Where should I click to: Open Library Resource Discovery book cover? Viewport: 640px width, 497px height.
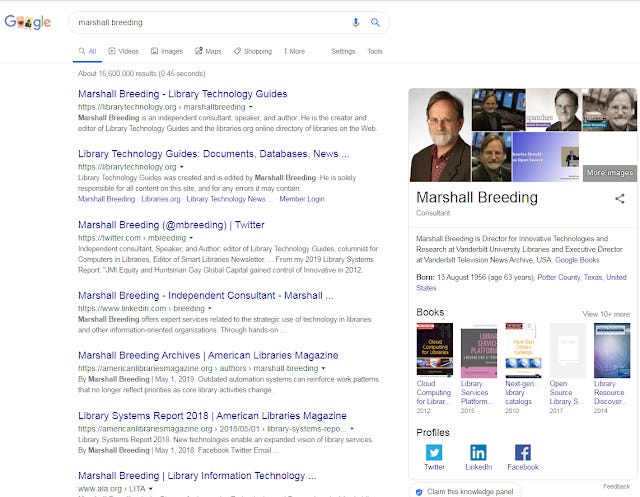pos(612,351)
